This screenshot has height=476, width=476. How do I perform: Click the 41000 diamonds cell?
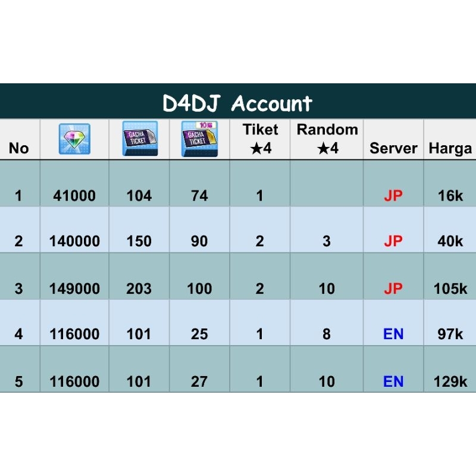74,196
